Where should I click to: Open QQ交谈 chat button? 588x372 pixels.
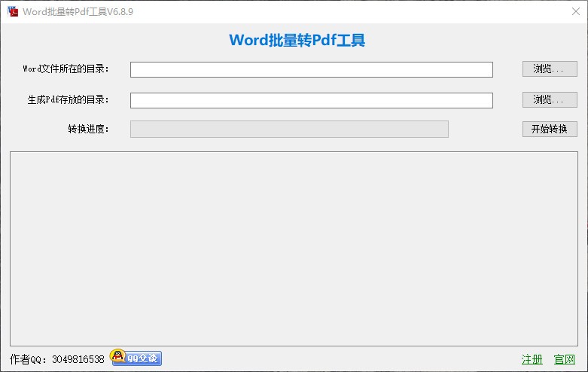136,358
